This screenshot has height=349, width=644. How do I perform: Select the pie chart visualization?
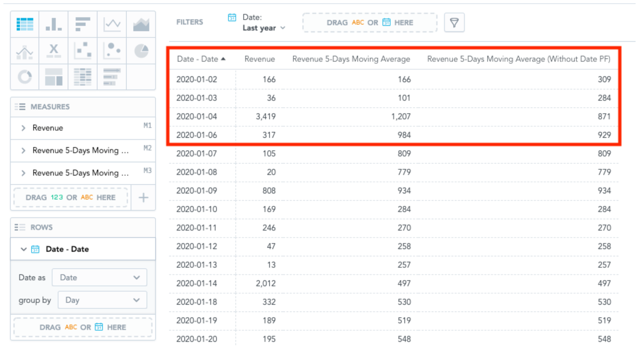click(141, 51)
